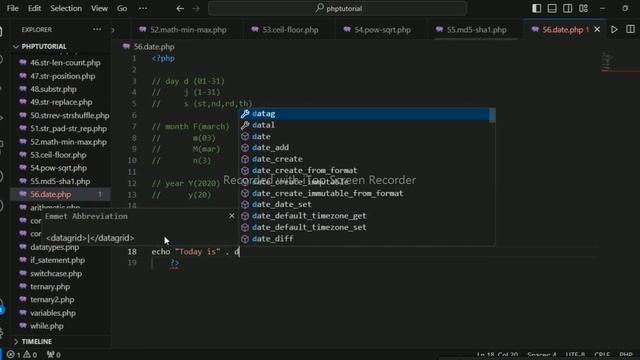Open 50.strrev-strshuffle.php in the explorer
The width and height of the screenshot is (640, 360).
click(69, 116)
